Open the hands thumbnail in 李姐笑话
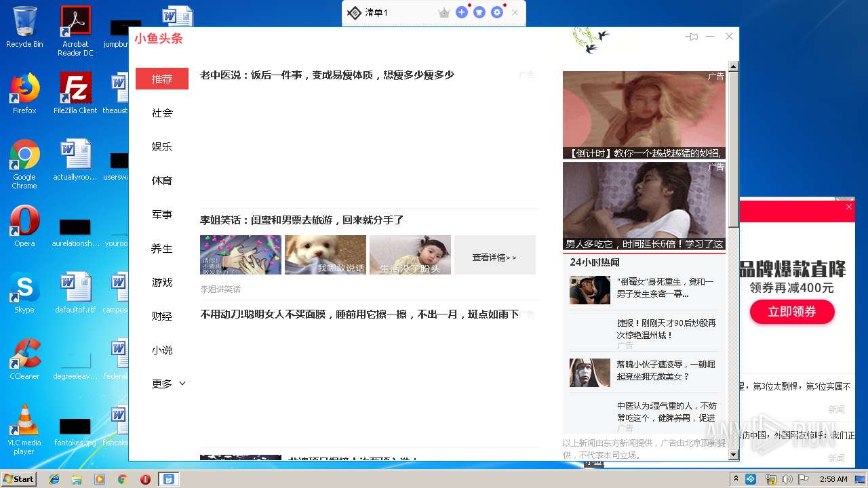The image size is (868, 488). (x=241, y=255)
